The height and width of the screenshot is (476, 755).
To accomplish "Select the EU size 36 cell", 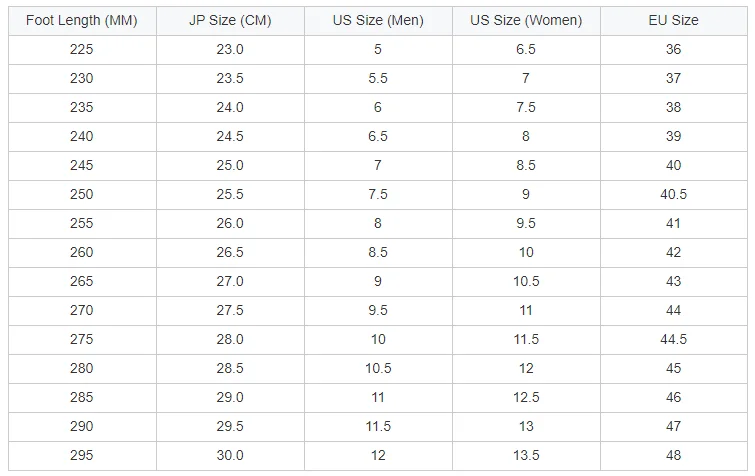I will coord(674,49).
